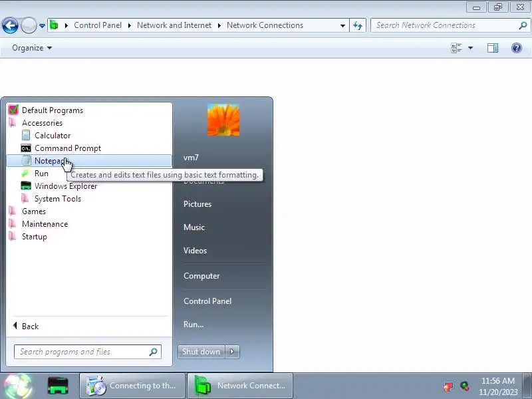This screenshot has height=399, width=532.
Task: Open the view options dropdown arrow
Action: [471, 48]
